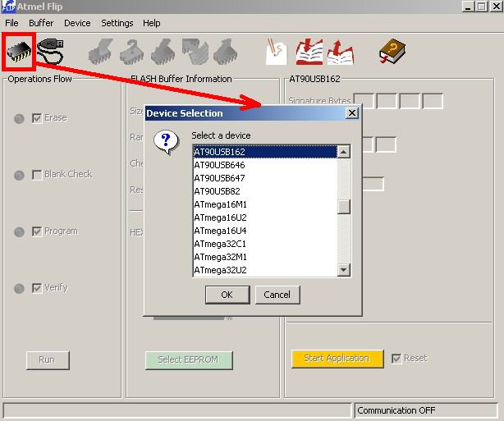
Task: Click the round indicator next to Verify
Action: [x=19, y=288]
